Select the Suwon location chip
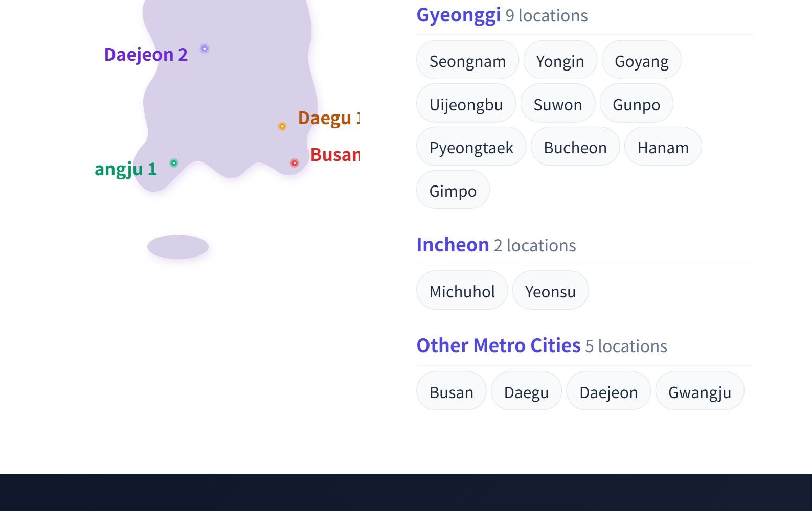The width and height of the screenshot is (812, 511). (x=557, y=104)
